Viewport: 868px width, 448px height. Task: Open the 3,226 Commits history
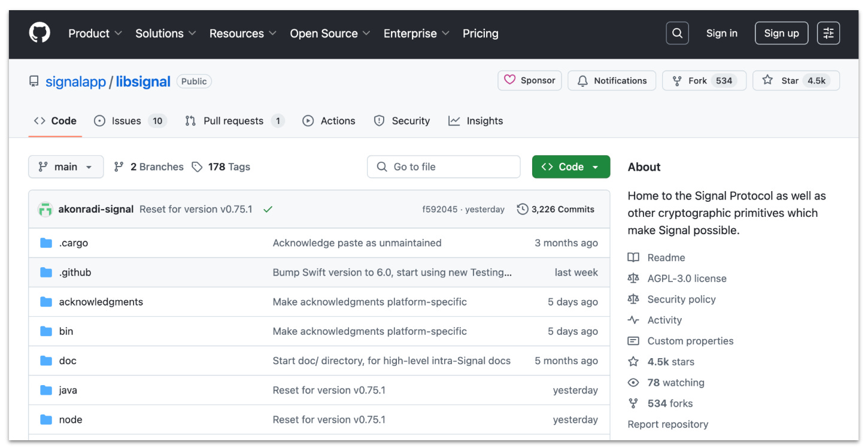click(x=556, y=210)
